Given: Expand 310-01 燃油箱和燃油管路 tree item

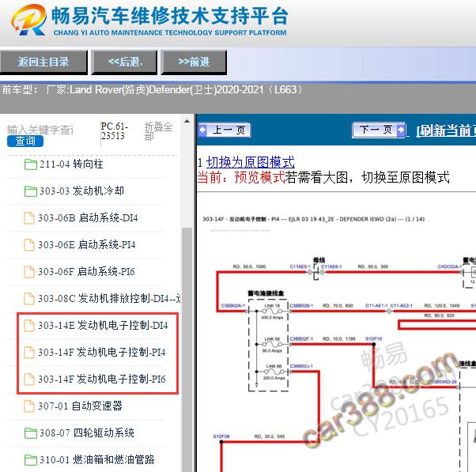Looking at the screenshot, I should pos(96,459).
